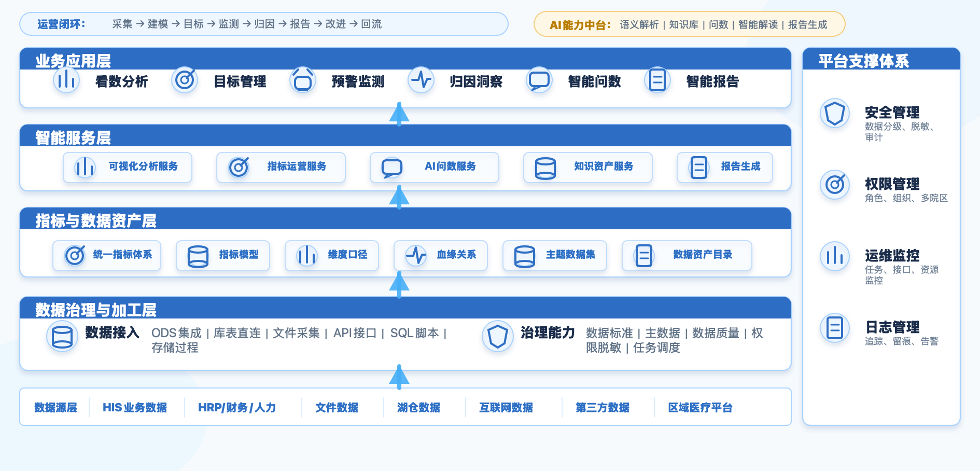Screen dimensions: 980x471
Task: Open the 知识资产服务 label
Action: [604, 166]
